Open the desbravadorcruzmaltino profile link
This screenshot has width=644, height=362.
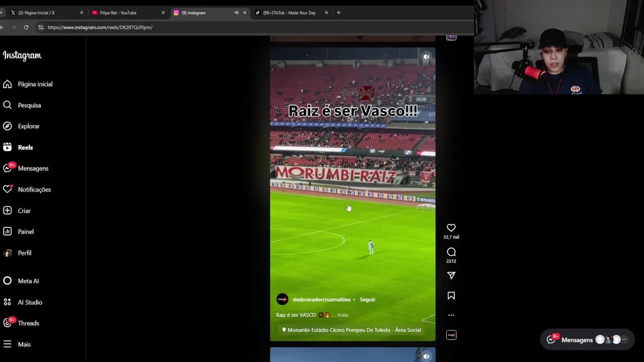[321, 300]
